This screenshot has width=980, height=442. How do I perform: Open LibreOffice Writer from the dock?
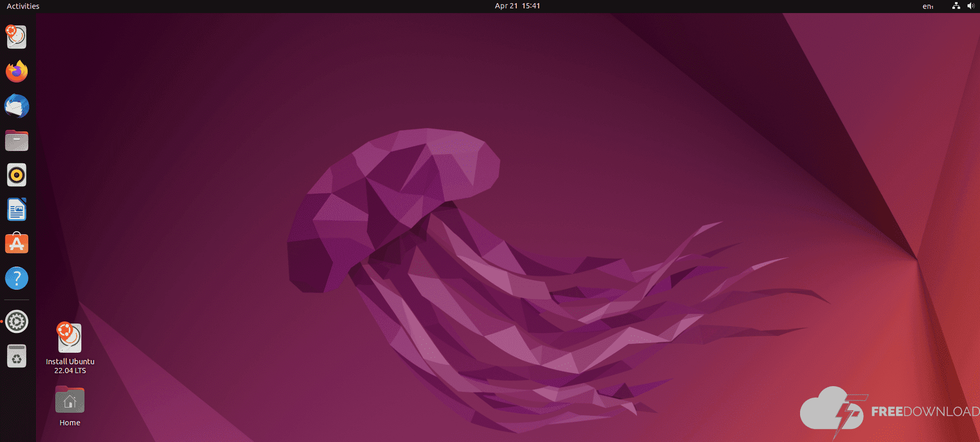point(17,210)
